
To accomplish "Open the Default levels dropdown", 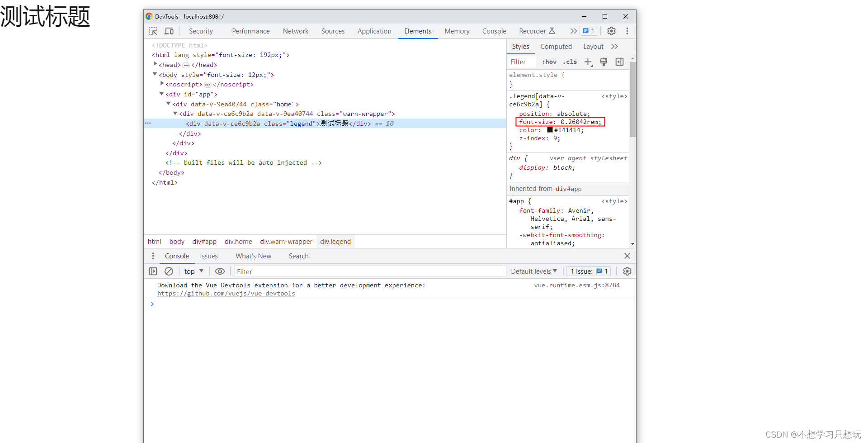I will tap(534, 272).
